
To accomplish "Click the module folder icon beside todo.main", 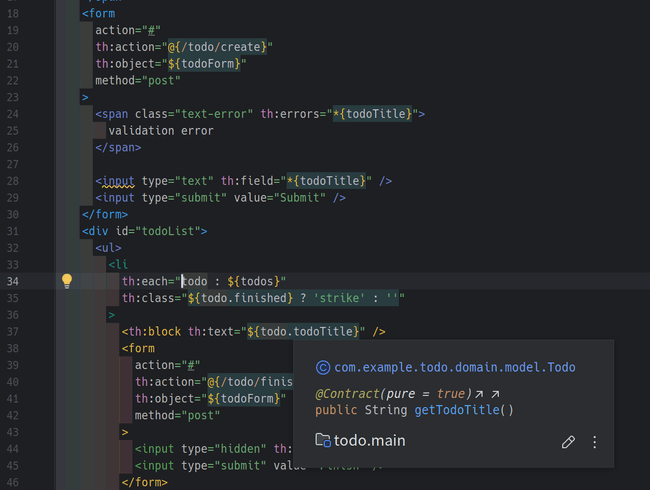I will pos(322,440).
